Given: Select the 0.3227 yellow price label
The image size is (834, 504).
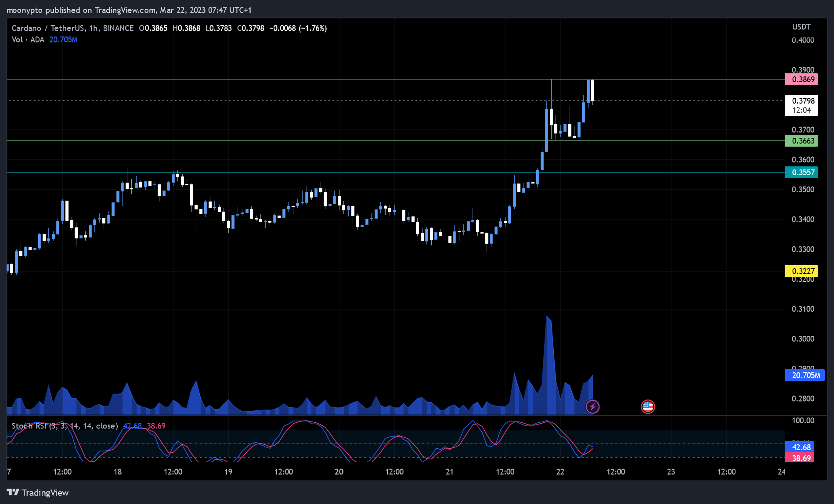Looking at the screenshot, I should tap(802, 271).
